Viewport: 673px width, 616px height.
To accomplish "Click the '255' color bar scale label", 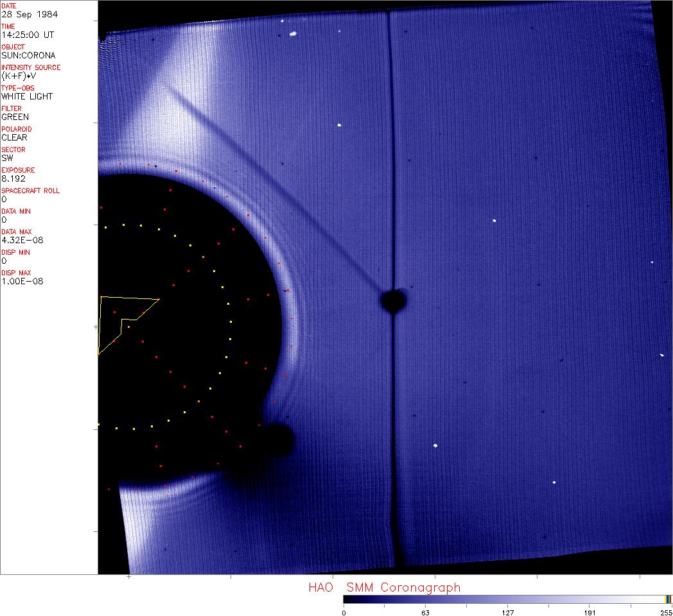I will [665, 612].
